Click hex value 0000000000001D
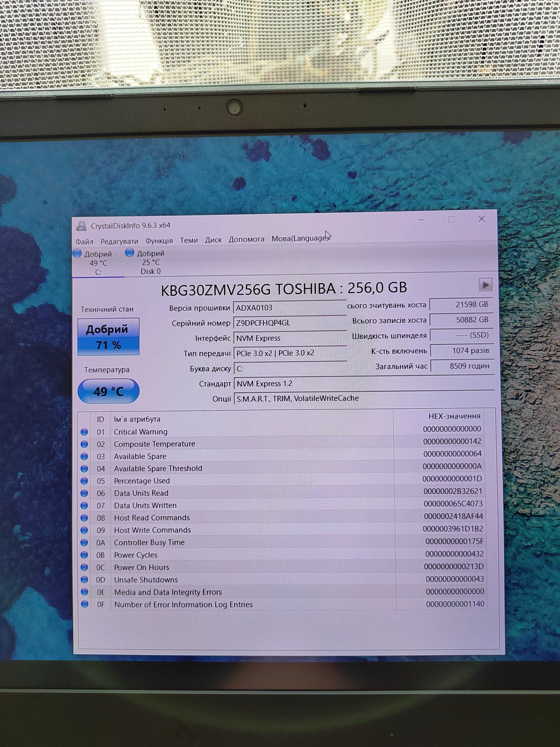The height and width of the screenshot is (747, 560). (x=452, y=479)
